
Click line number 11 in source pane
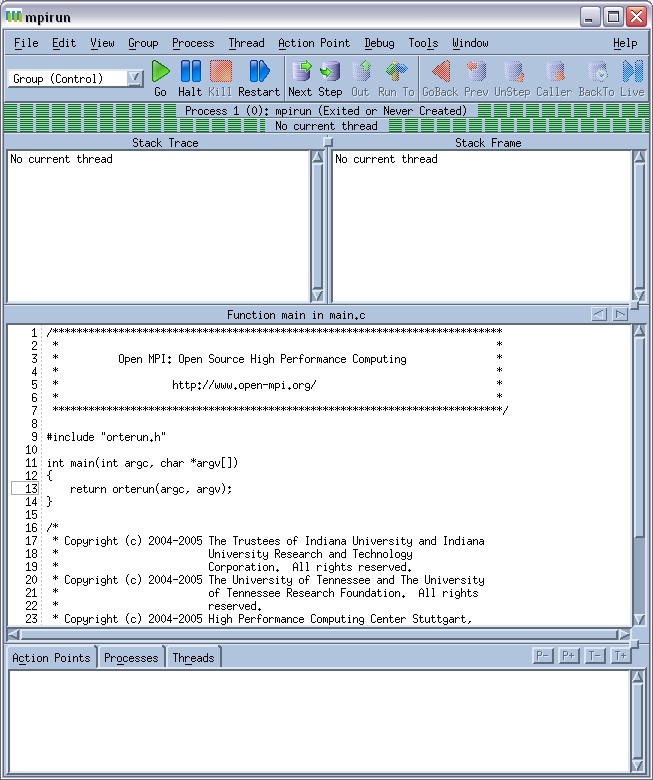click(x=31, y=463)
